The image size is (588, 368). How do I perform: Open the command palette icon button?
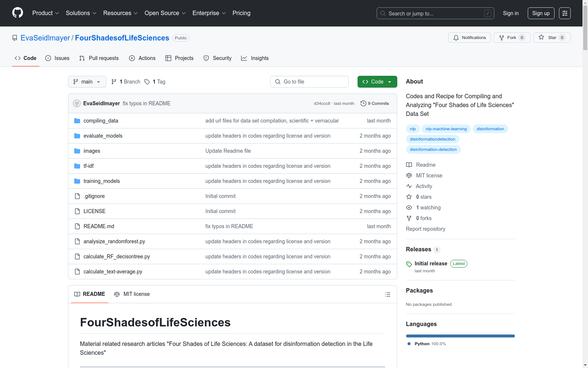pos(565,13)
